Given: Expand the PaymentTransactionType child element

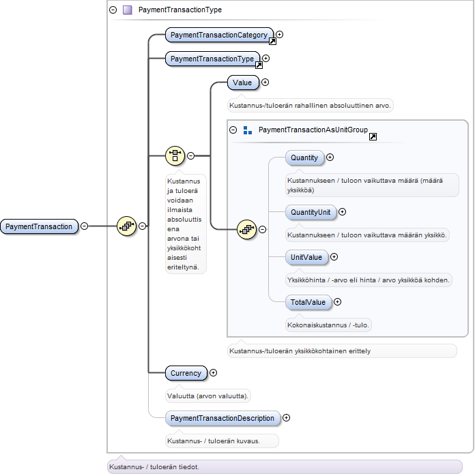Looking at the screenshot, I should pyautogui.click(x=265, y=58).
